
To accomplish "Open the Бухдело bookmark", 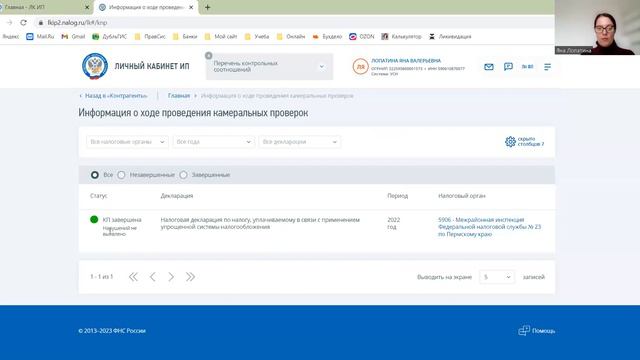I will point(327,36).
